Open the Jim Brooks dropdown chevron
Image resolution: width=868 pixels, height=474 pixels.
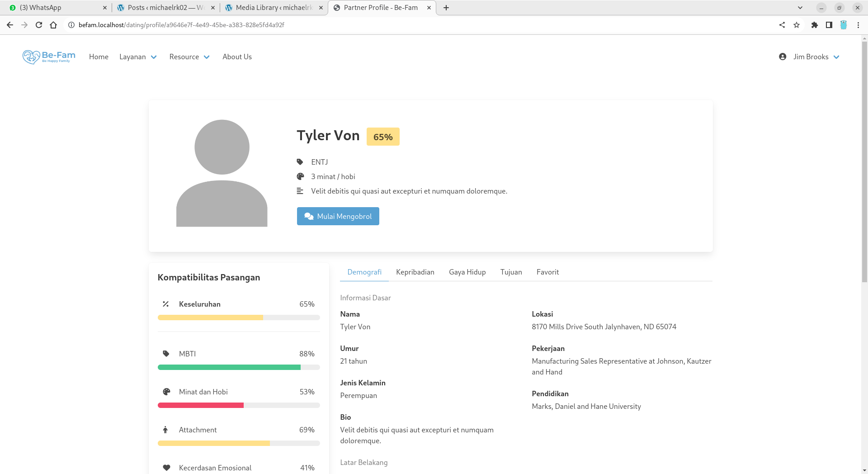(x=836, y=57)
